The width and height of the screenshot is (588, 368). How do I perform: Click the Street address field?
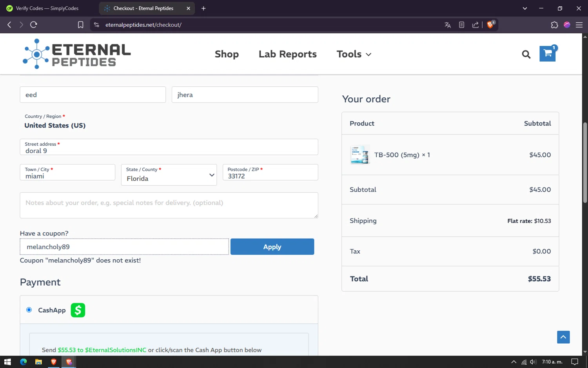click(169, 147)
